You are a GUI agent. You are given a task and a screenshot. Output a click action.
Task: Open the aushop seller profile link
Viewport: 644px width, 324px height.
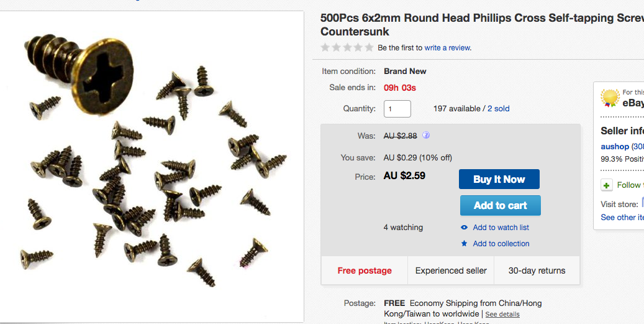click(615, 147)
